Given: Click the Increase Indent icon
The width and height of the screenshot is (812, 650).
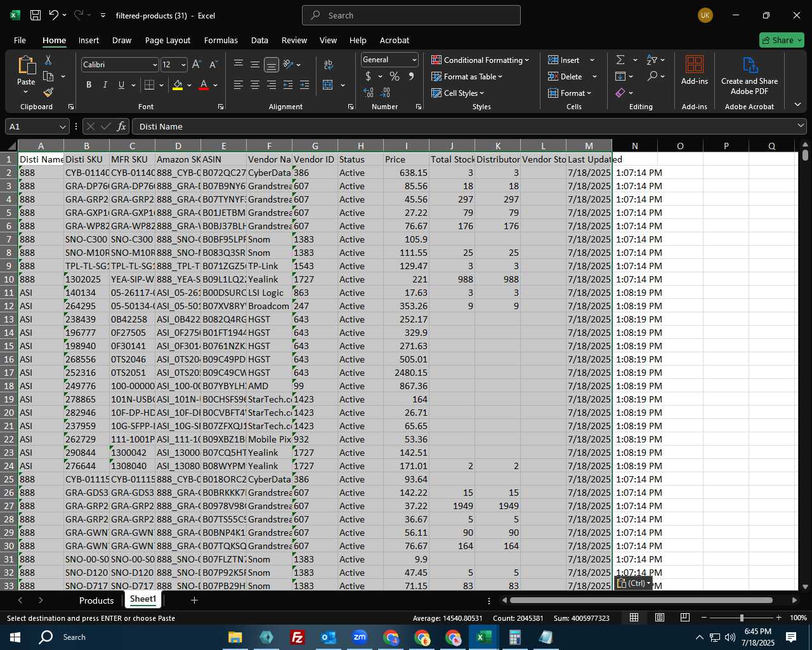Looking at the screenshot, I should pyautogui.click(x=304, y=85).
